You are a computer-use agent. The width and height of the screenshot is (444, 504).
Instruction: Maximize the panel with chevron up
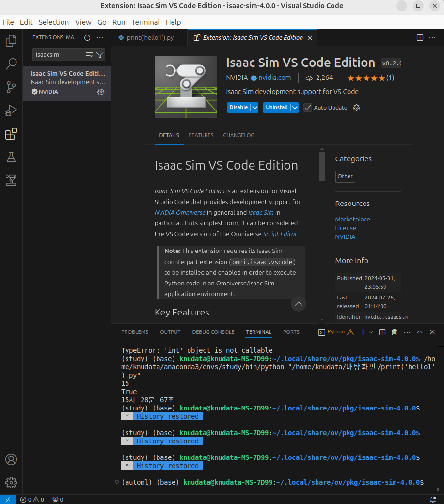tap(420, 332)
